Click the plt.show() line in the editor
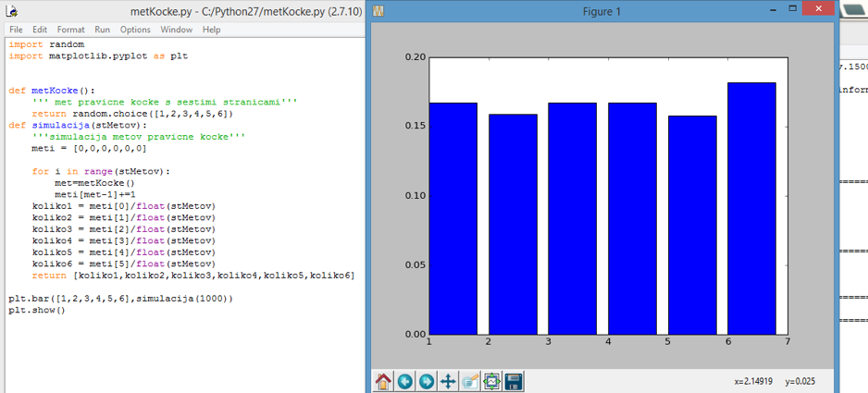The image size is (868, 393). pos(37,311)
